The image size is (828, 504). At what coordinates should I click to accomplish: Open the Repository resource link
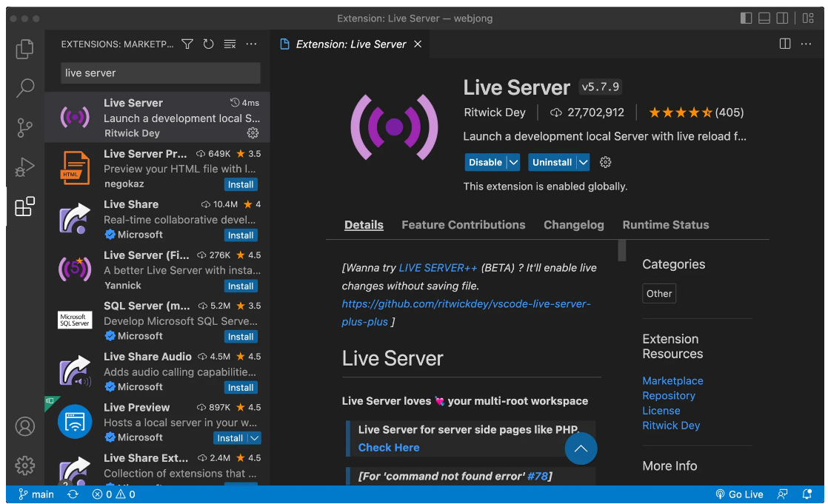pos(669,396)
